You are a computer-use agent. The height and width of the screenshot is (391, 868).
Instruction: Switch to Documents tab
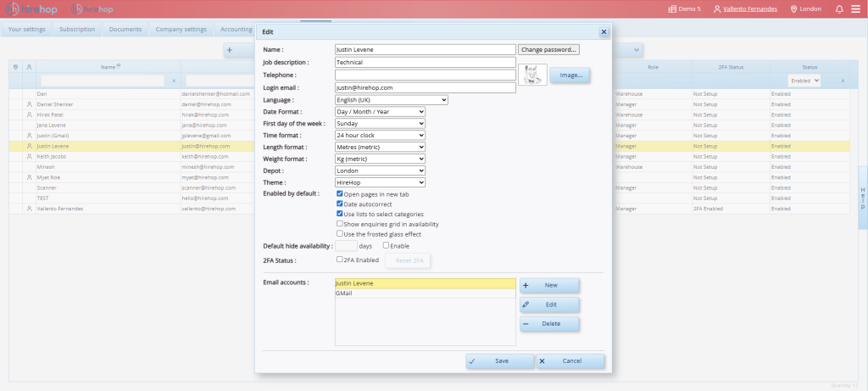pyautogui.click(x=125, y=30)
